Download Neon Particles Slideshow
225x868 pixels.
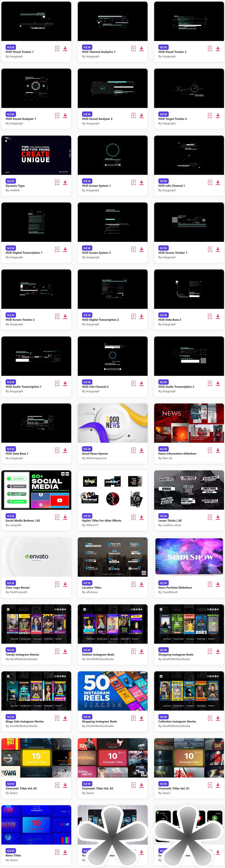coord(218,584)
